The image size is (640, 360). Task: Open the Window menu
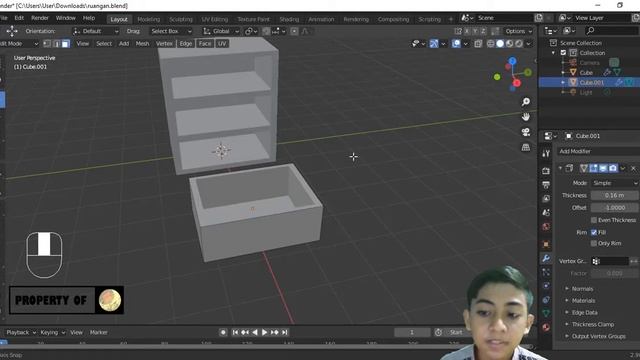66,18
